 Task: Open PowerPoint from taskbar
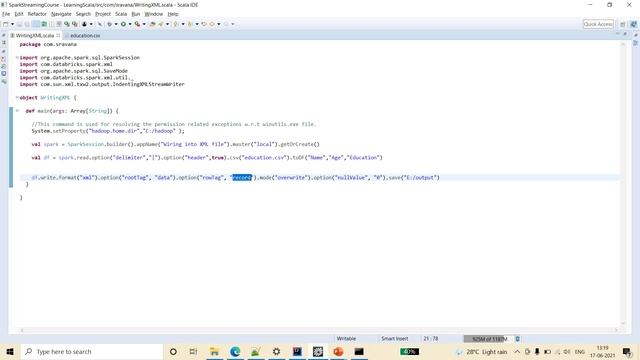[x=338, y=351]
